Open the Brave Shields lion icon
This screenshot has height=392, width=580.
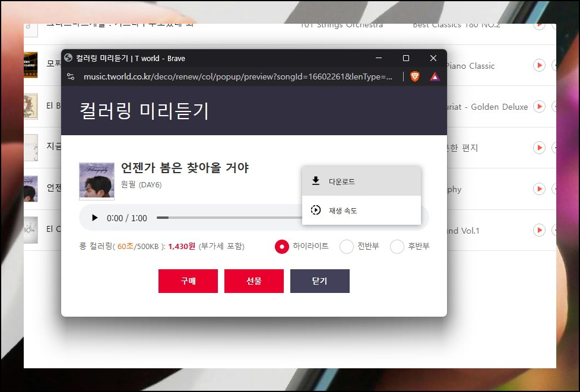[415, 77]
